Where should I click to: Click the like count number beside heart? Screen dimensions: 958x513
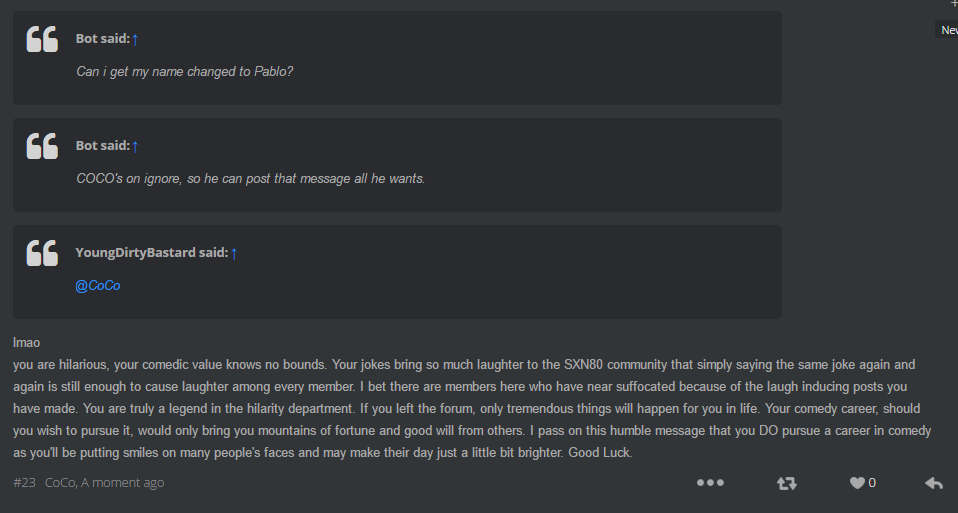click(872, 483)
